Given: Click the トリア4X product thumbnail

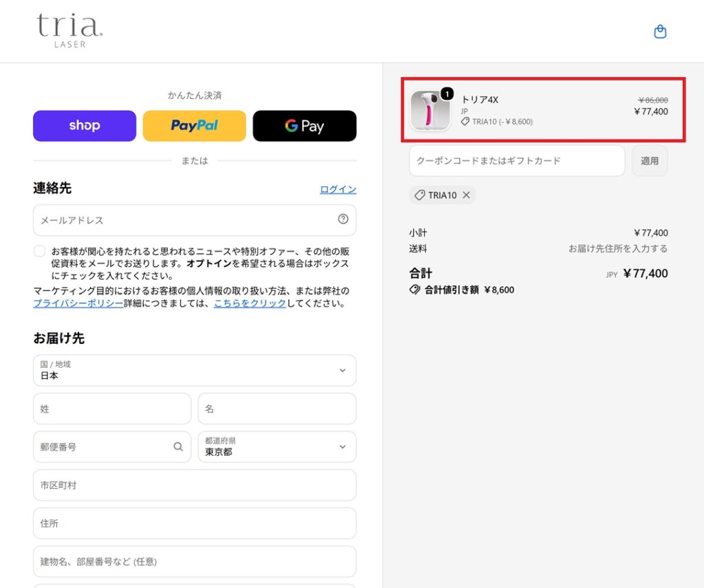Looking at the screenshot, I should coord(430,111).
